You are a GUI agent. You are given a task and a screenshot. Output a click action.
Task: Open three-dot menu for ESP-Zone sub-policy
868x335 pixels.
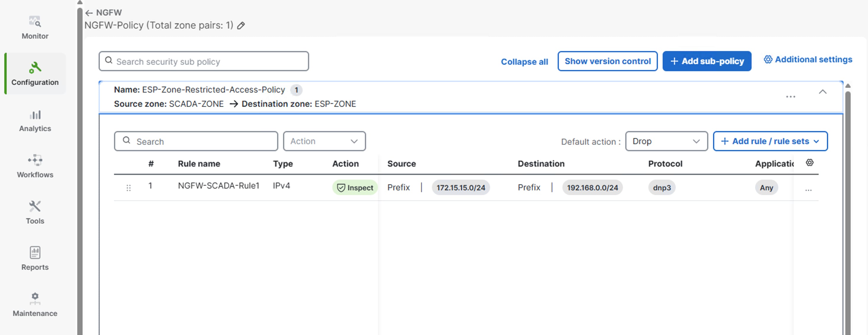[x=791, y=97]
